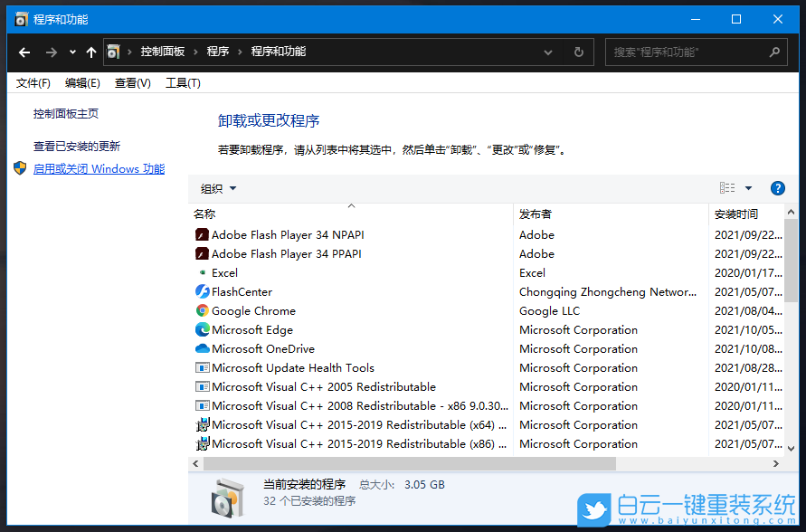Click the Microsoft OneDrive cloud icon
Viewport: 806px width, 532px height.
[x=201, y=348]
